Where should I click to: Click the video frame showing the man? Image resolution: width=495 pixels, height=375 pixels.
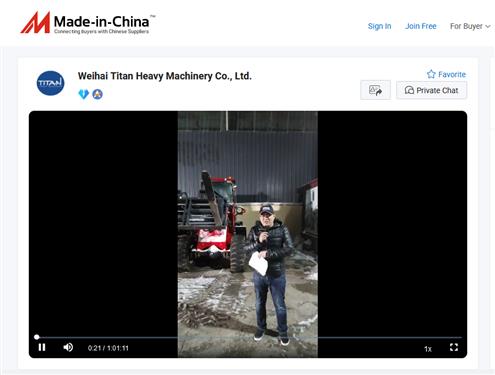pyautogui.click(x=248, y=234)
